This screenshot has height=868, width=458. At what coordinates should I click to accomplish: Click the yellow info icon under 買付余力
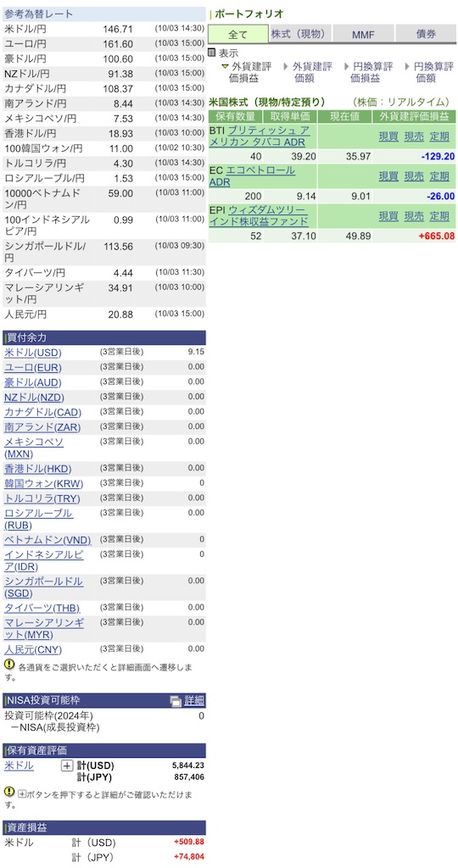pos(9,664)
